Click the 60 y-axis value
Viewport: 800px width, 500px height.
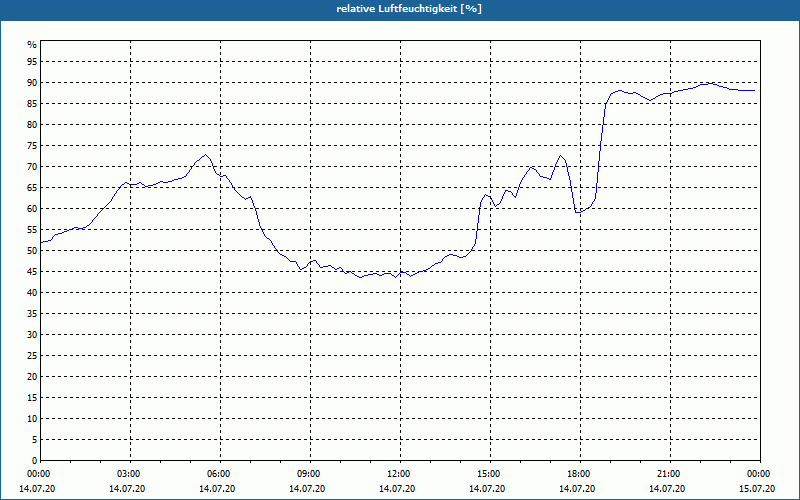pyautogui.click(x=32, y=209)
